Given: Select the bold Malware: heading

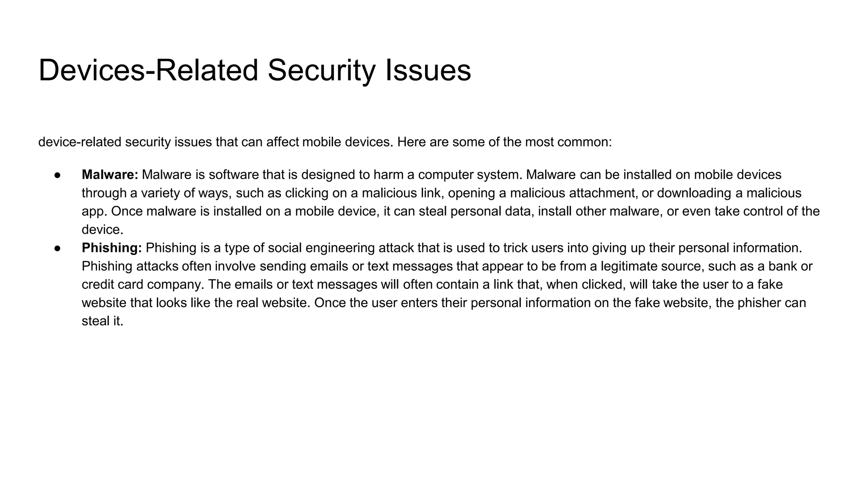Looking at the screenshot, I should [110, 175].
